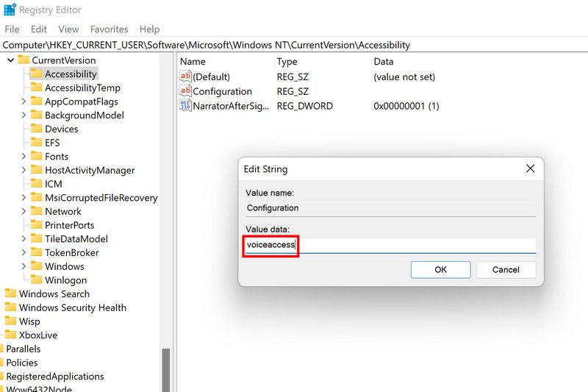The width and height of the screenshot is (588, 392).
Task: Click the registry path address bar
Action: click(x=294, y=45)
